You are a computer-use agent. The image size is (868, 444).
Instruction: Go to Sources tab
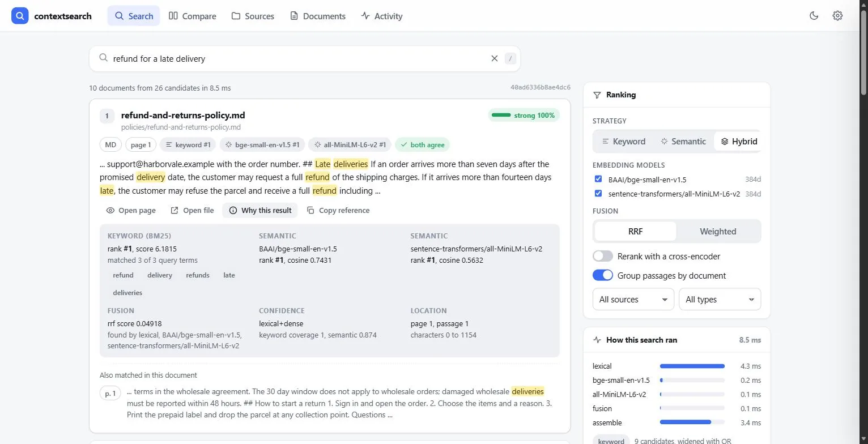tap(253, 16)
